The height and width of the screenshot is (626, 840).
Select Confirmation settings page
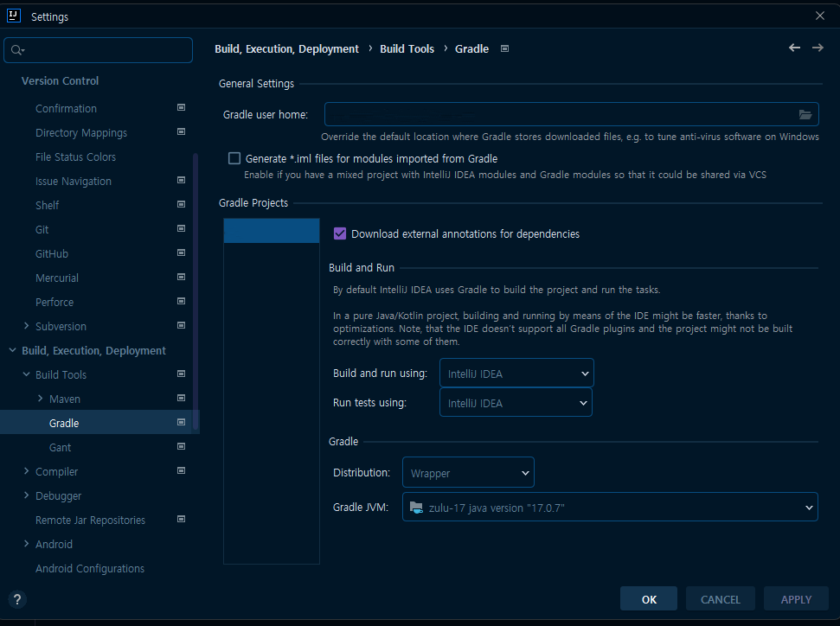tap(66, 108)
